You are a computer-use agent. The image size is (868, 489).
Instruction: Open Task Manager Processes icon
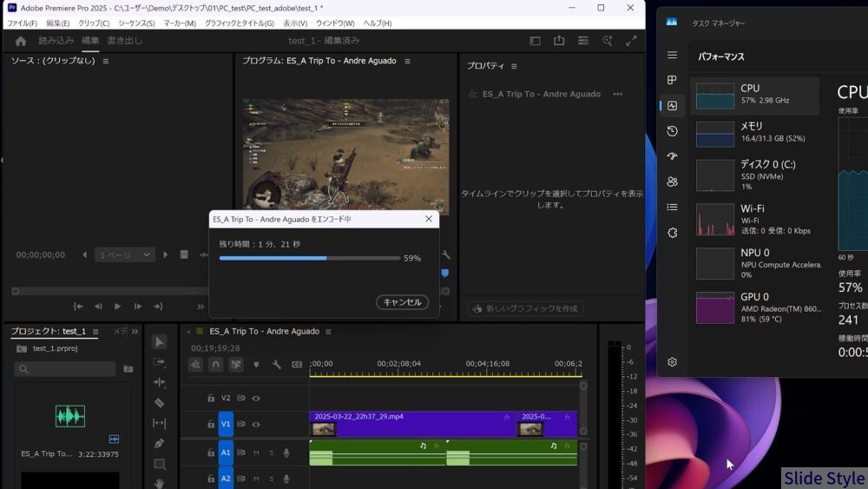coord(672,80)
